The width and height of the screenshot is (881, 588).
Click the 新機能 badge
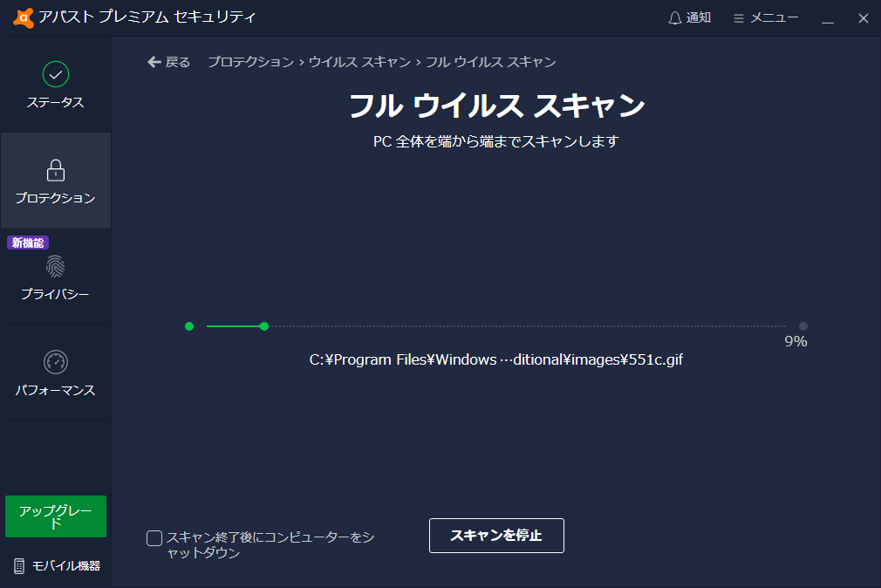[x=28, y=243]
